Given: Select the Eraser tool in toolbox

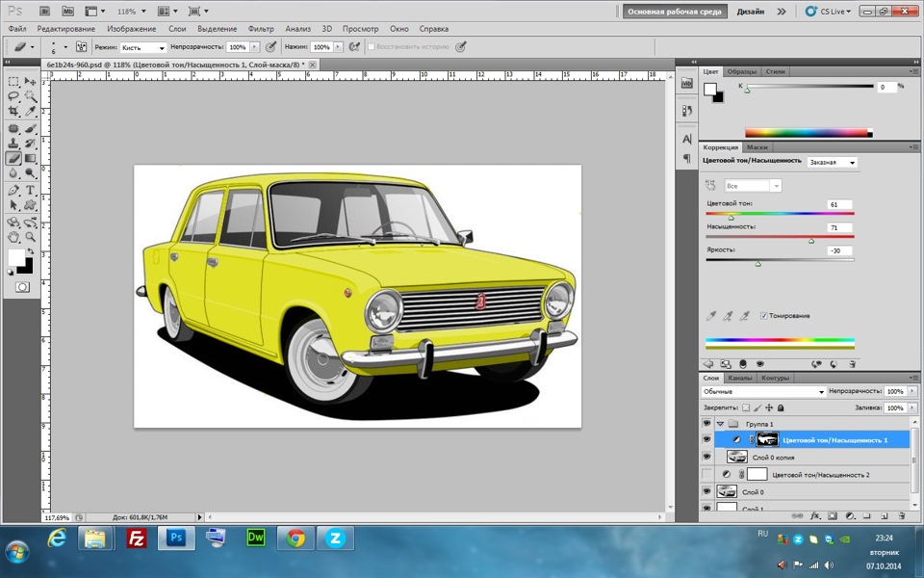Looking at the screenshot, I should (x=13, y=158).
